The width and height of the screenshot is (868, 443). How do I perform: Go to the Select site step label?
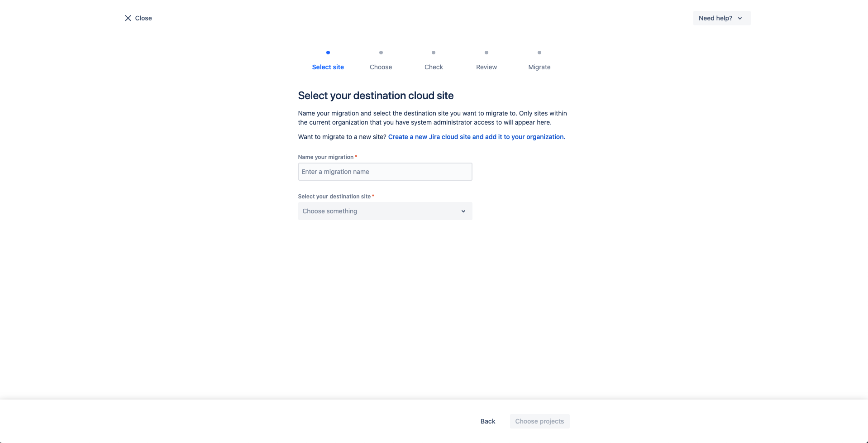(328, 67)
